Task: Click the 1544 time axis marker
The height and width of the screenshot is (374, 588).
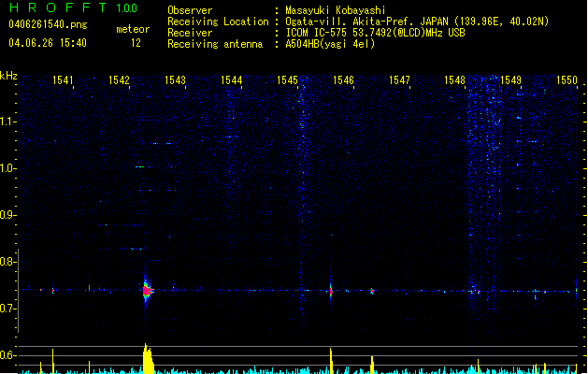Action: (232, 80)
